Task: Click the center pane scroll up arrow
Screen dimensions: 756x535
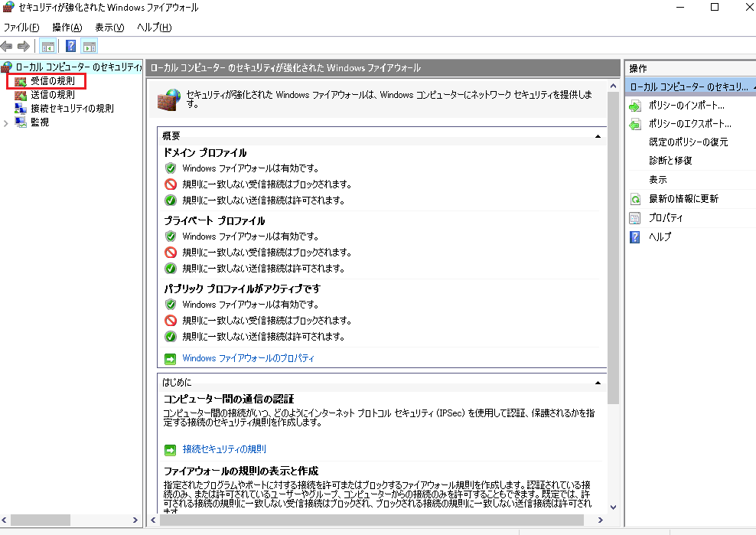Action: 613,86
